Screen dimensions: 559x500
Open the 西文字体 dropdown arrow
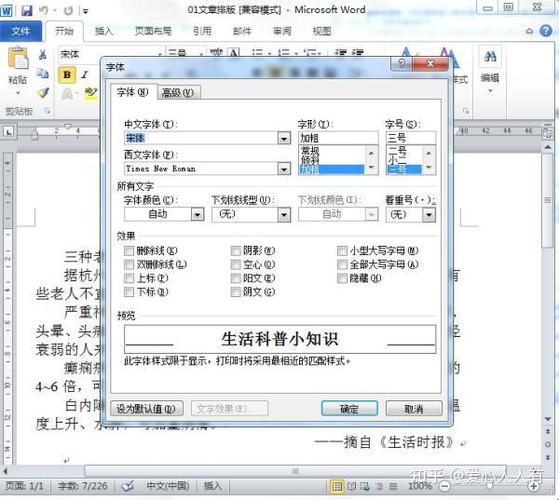(x=284, y=168)
